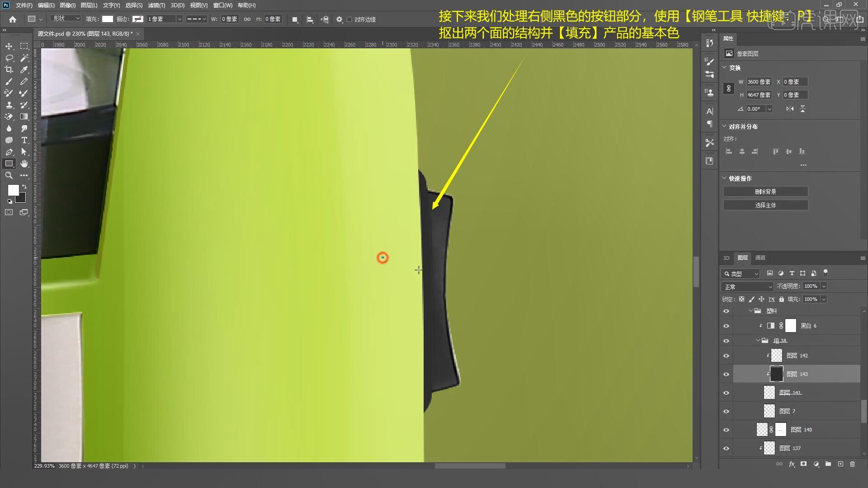
Task: Toggle visibility of layer 图层 7
Action: tap(726, 411)
